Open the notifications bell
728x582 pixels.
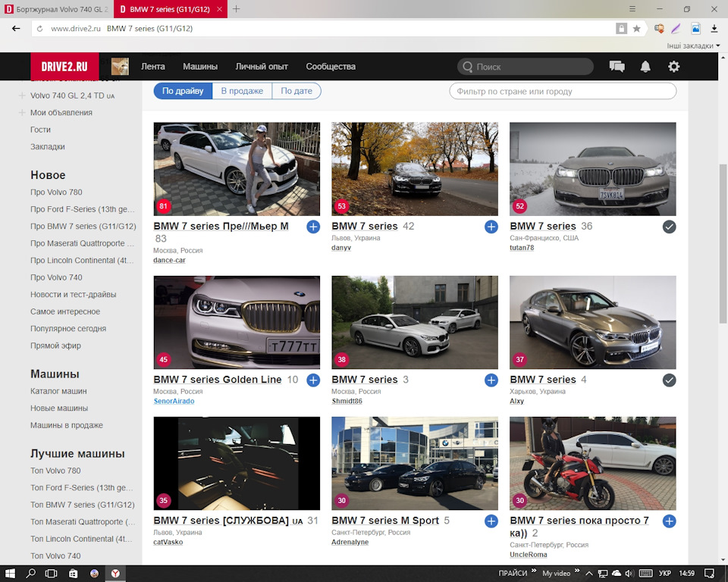click(645, 67)
